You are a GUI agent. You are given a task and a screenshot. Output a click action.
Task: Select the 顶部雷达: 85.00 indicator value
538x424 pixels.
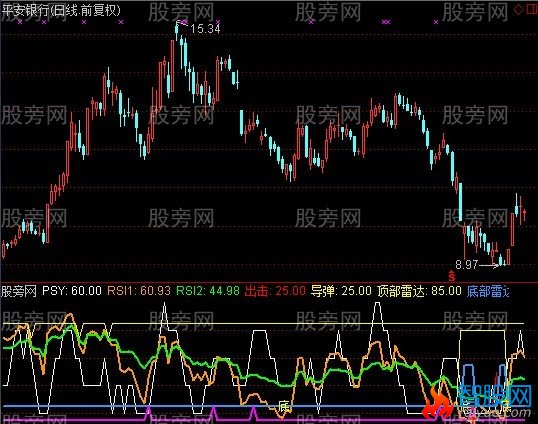point(419,291)
